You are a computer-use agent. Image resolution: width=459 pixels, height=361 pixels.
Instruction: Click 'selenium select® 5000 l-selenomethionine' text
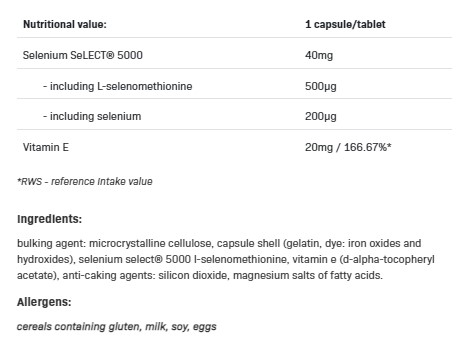182,259
